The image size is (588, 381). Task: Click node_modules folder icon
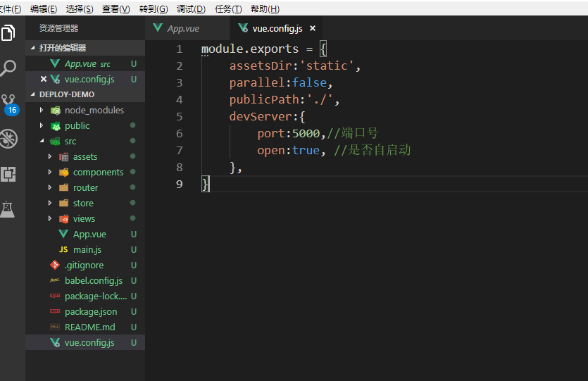56,111
